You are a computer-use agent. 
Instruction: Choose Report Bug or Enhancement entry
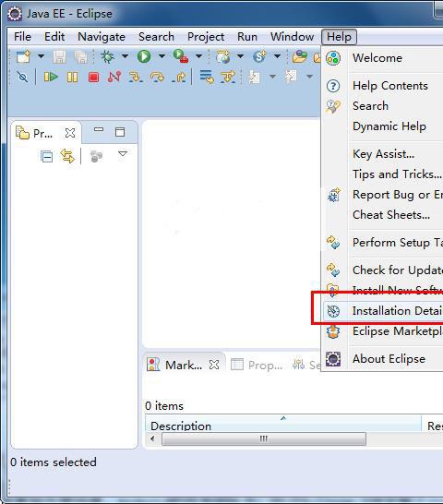point(383,195)
